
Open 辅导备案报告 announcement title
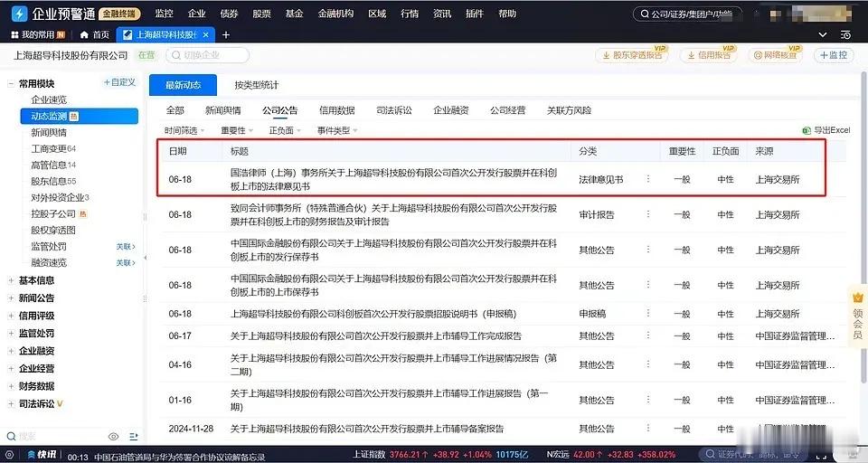pos(367,429)
